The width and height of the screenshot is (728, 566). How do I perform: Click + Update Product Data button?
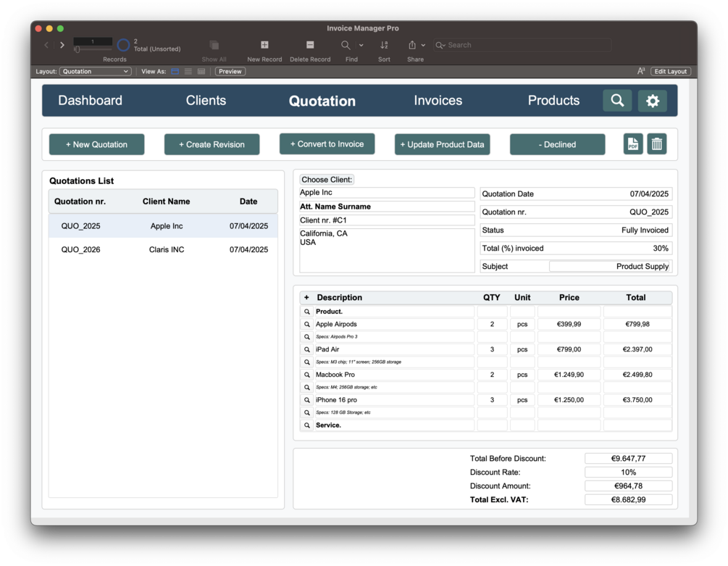(x=442, y=144)
